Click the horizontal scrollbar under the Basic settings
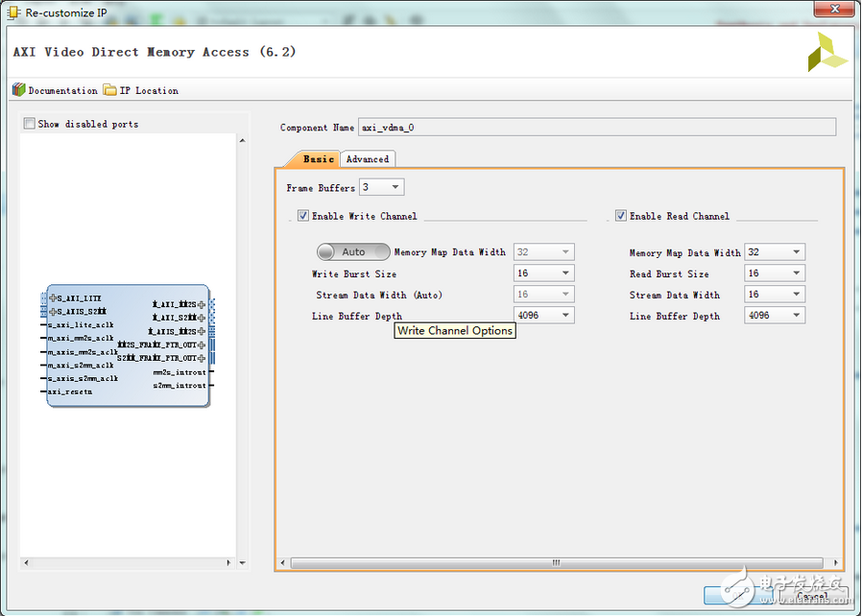This screenshot has width=862, height=616. (x=555, y=563)
